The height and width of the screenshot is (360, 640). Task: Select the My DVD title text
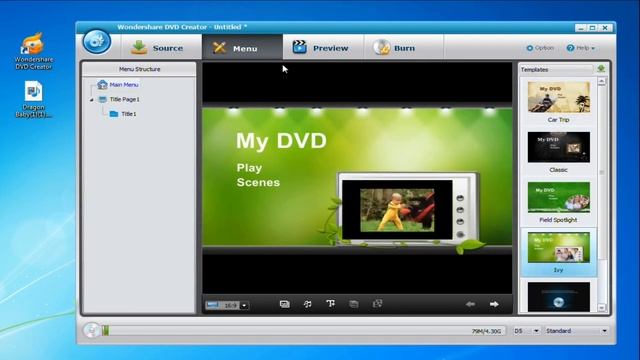coord(281,141)
